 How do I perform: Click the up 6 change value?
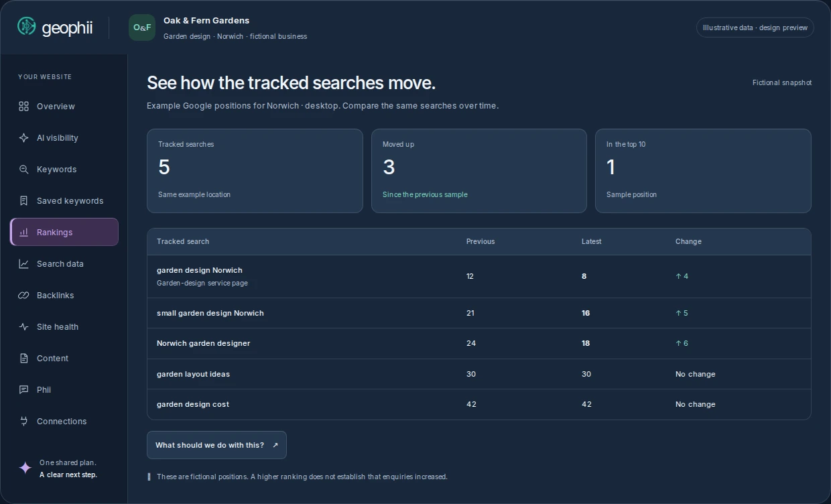(682, 343)
